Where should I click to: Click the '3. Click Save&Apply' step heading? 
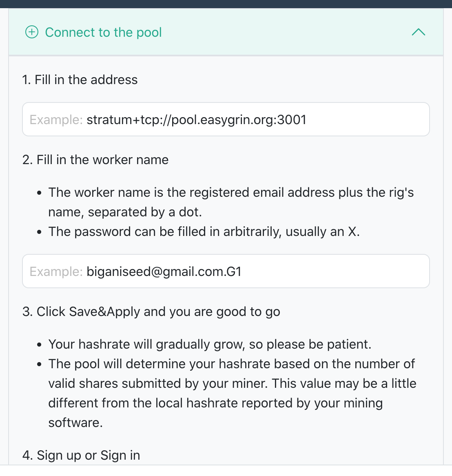[151, 312]
